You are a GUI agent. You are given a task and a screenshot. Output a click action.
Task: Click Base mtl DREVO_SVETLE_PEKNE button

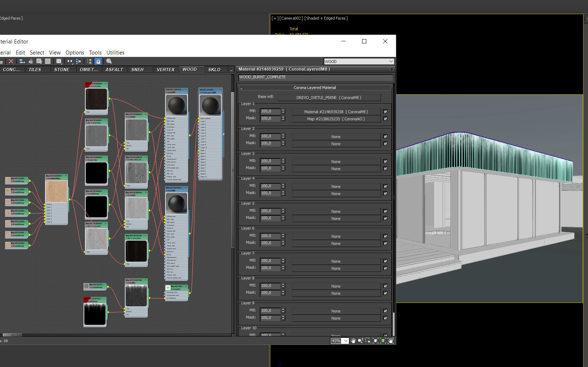[329, 97]
